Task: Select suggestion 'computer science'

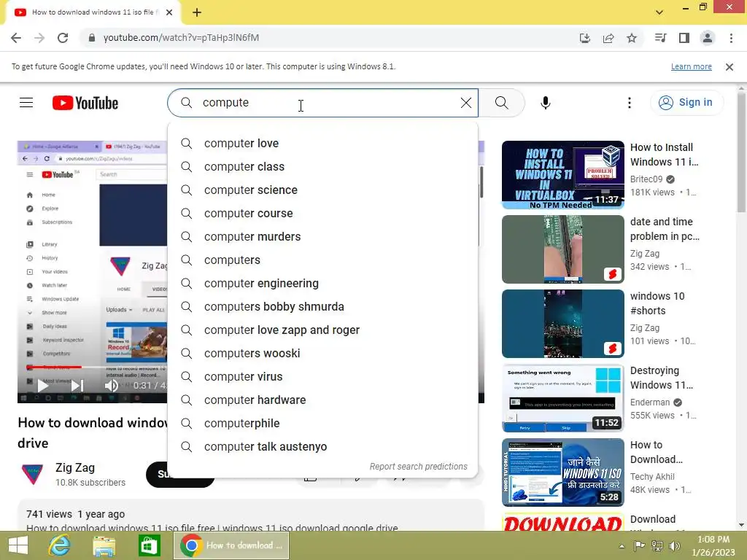Action: [322, 190]
